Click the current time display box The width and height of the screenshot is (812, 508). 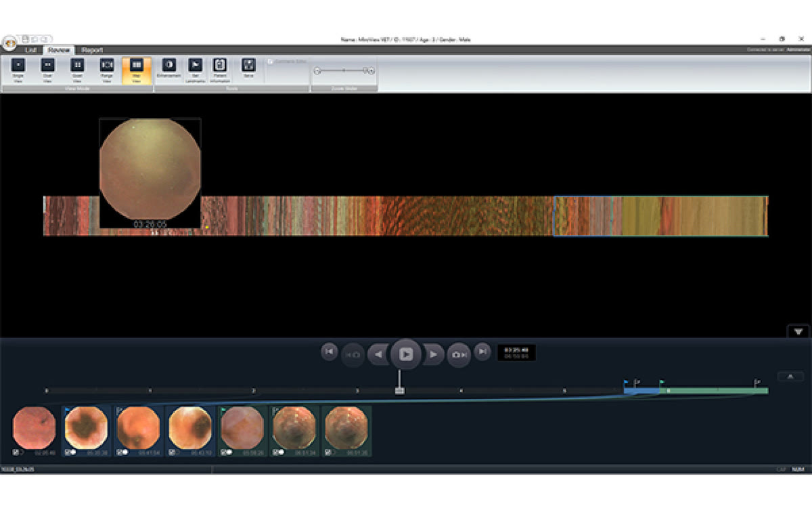coord(516,352)
